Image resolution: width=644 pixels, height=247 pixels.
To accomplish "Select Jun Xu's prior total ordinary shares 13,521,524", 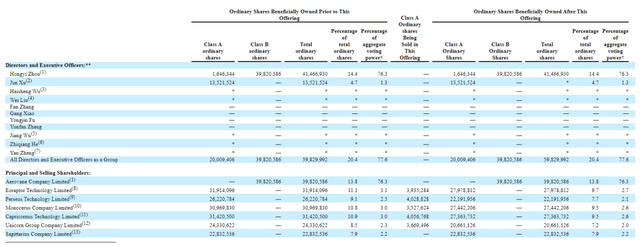I will click(314, 82).
